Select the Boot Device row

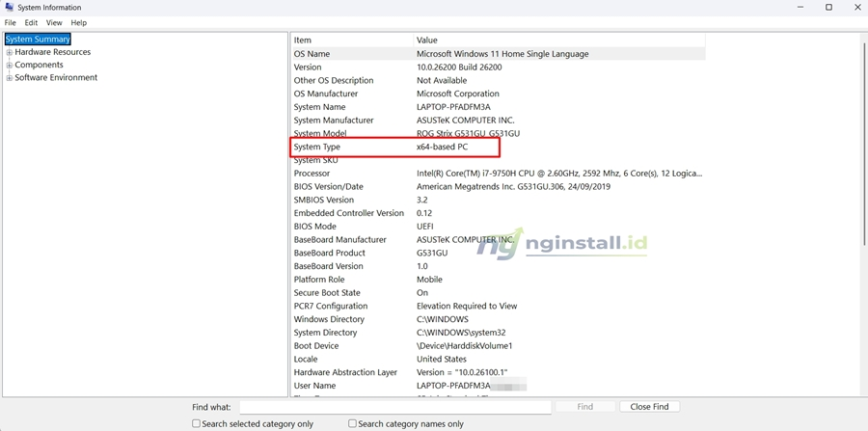(x=499, y=346)
